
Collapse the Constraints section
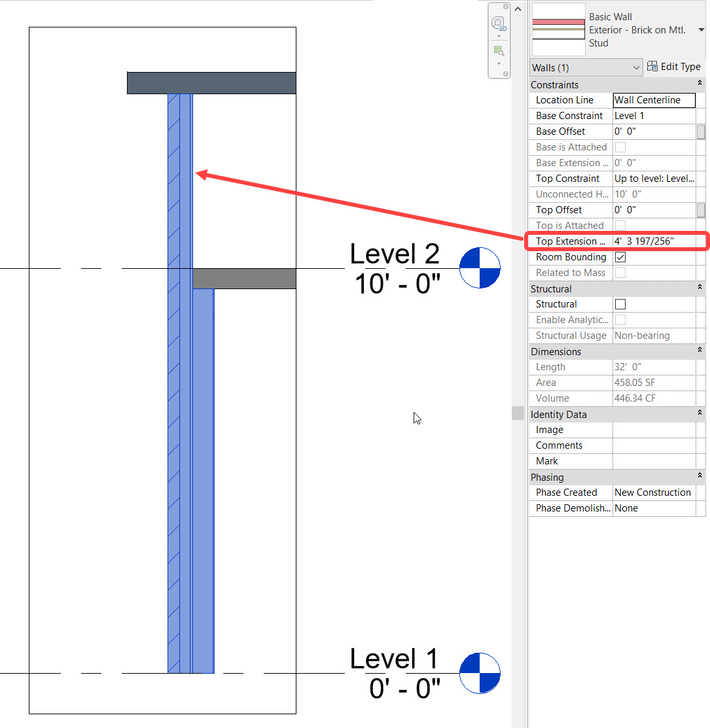tap(700, 84)
